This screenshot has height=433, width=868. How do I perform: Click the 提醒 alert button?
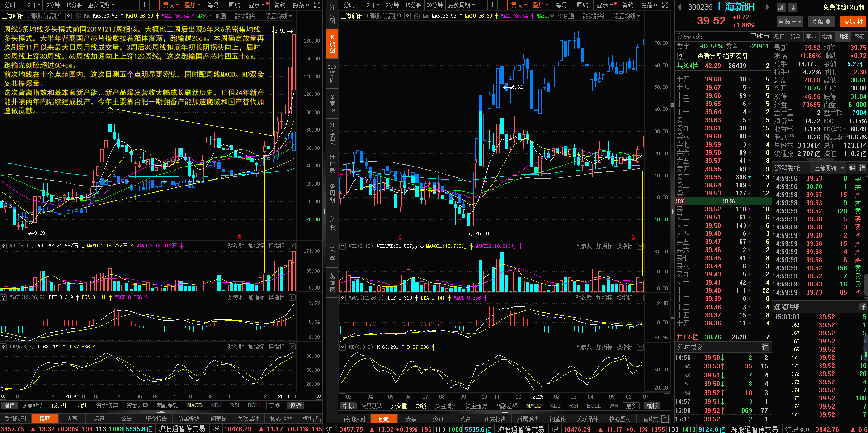tap(821, 22)
